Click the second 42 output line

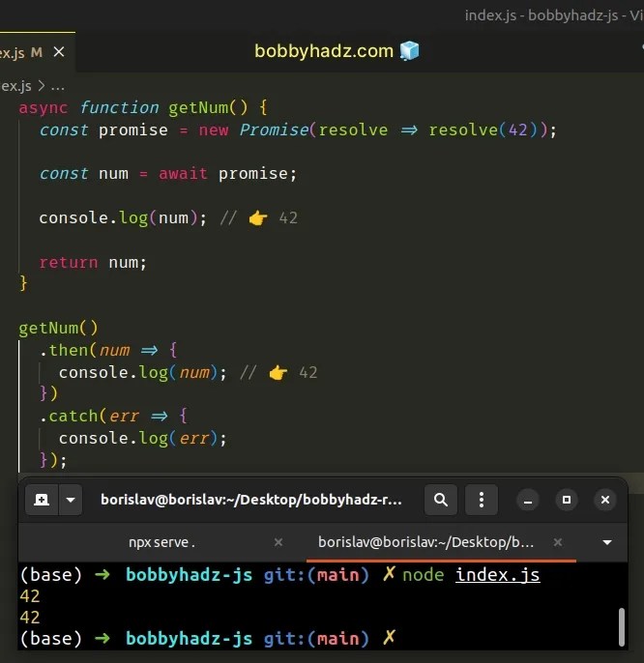30,618
